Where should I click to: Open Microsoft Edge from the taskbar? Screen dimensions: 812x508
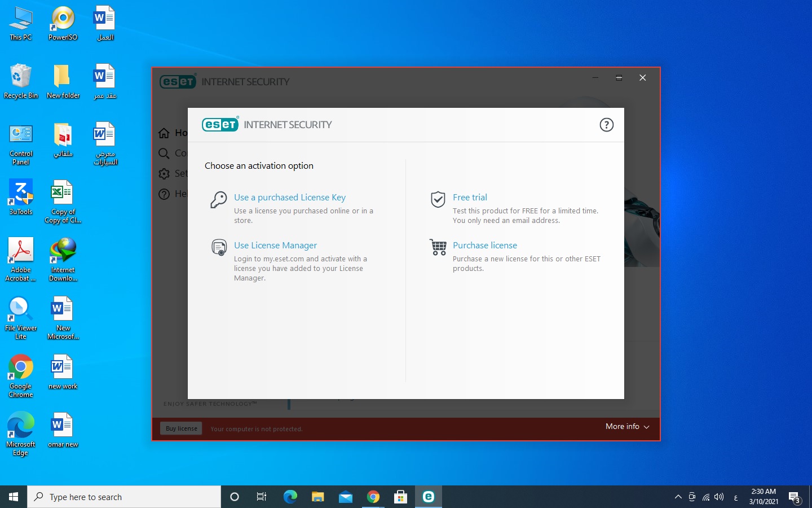coord(290,497)
